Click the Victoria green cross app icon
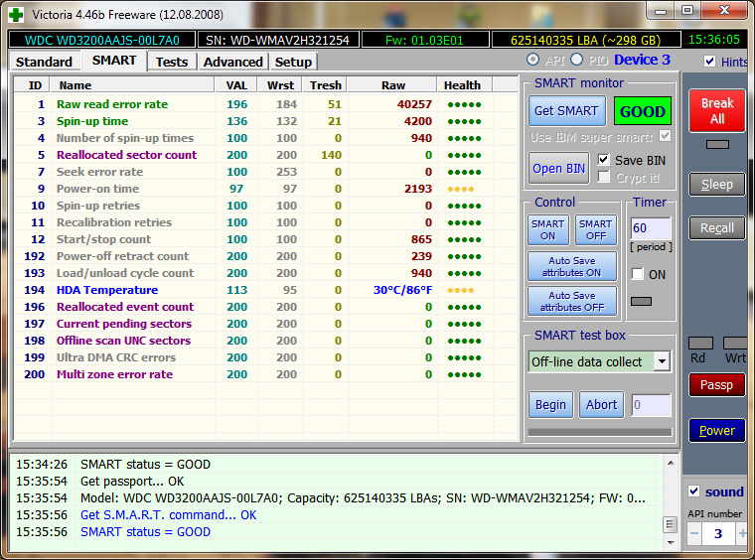 click(15, 15)
